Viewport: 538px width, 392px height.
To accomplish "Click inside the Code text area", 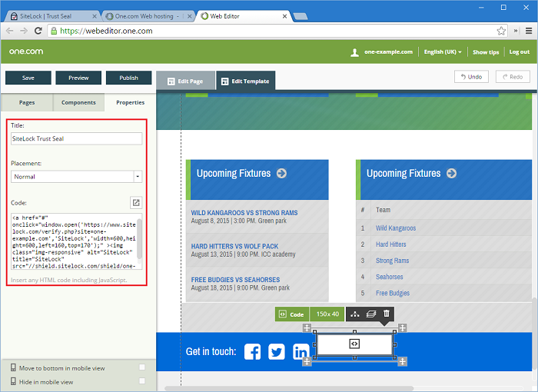I will 74,241.
